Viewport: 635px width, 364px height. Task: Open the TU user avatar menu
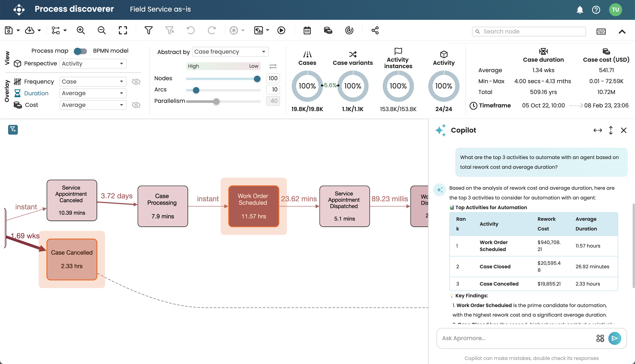[615, 10]
